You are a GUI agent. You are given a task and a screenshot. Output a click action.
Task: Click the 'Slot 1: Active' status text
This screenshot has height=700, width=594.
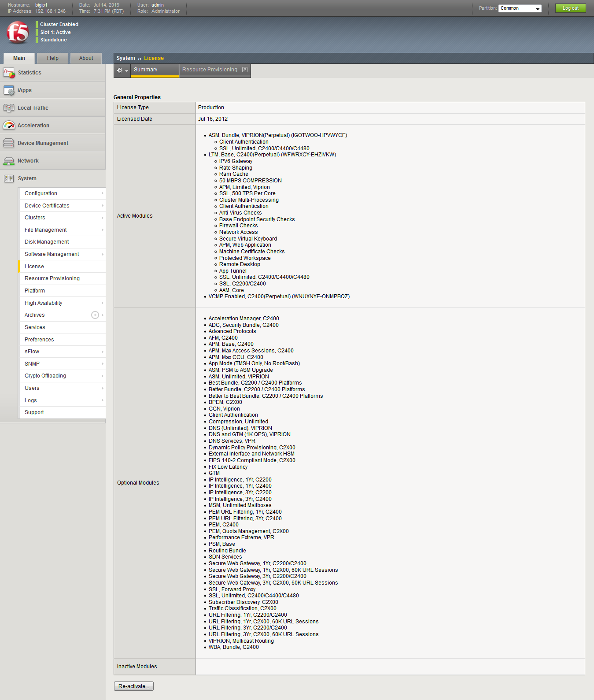coord(55,32)
